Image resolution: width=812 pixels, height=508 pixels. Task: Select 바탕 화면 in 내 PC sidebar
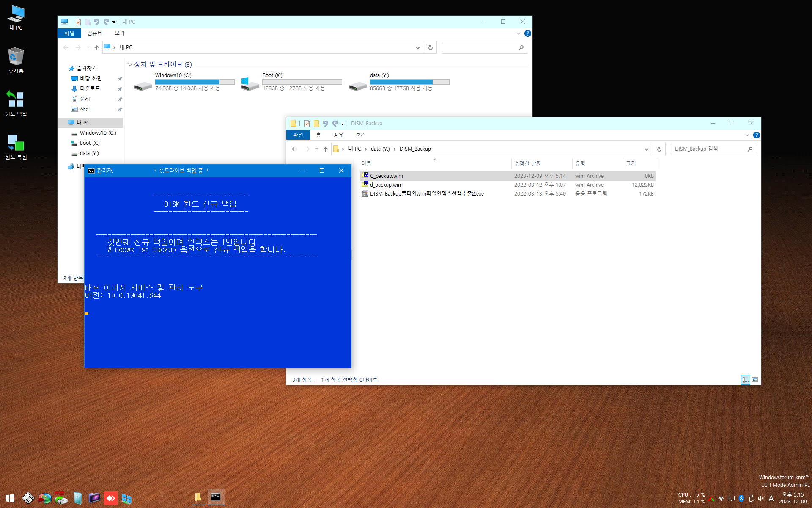pos(91,78)
